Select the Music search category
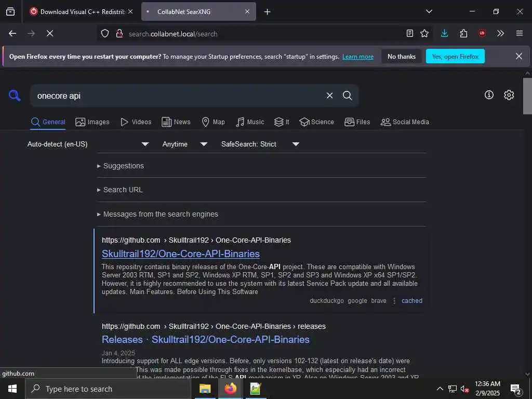This screenshot has width=532, height=399. point(250,122)
